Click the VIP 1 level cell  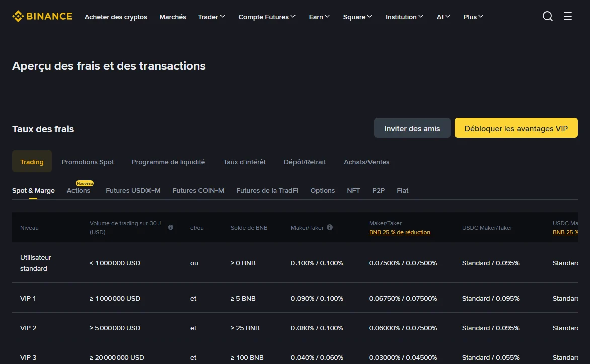point(28,298)
